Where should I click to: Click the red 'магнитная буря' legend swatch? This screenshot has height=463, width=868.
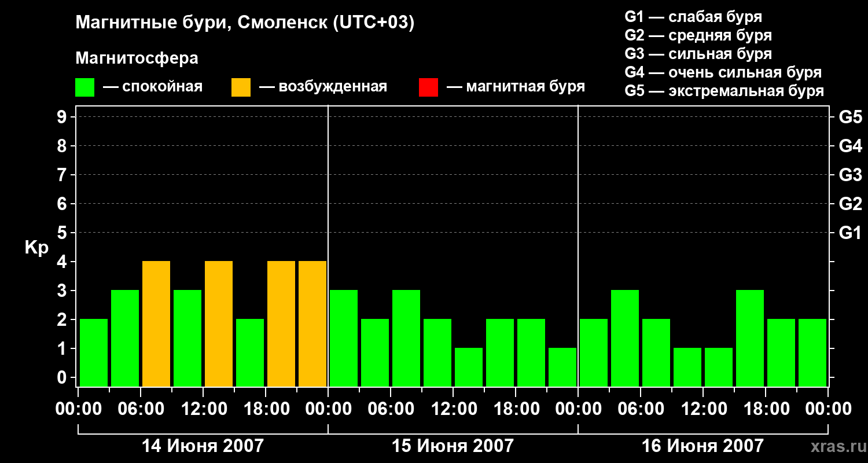click(x=428, y=87)
